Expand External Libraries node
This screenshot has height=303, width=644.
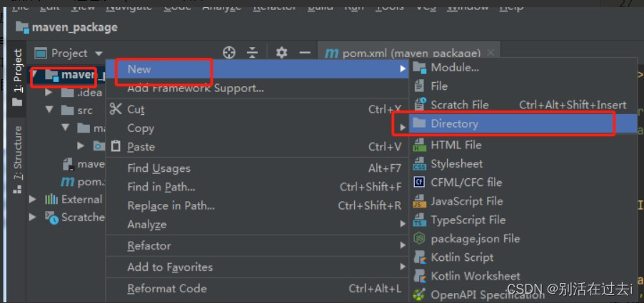(33, 199)
